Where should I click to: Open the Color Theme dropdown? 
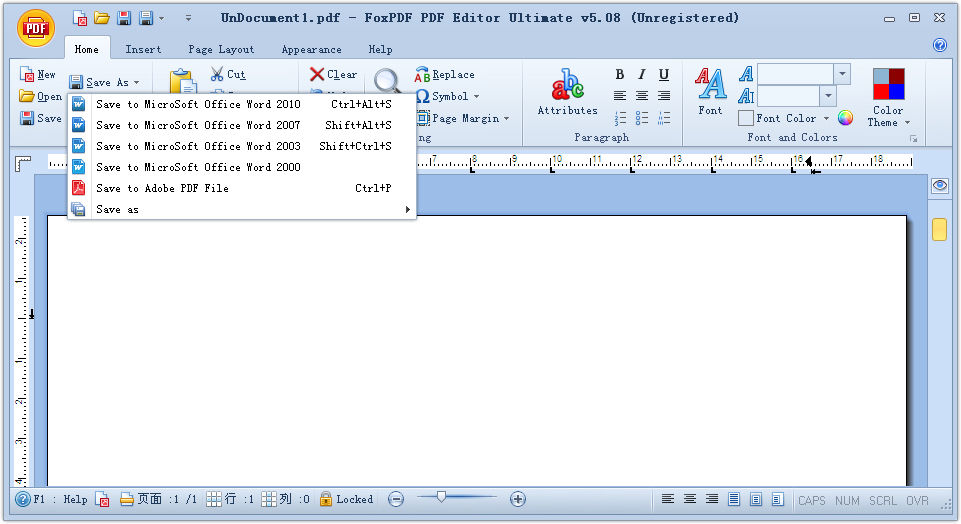pos(888,97)
